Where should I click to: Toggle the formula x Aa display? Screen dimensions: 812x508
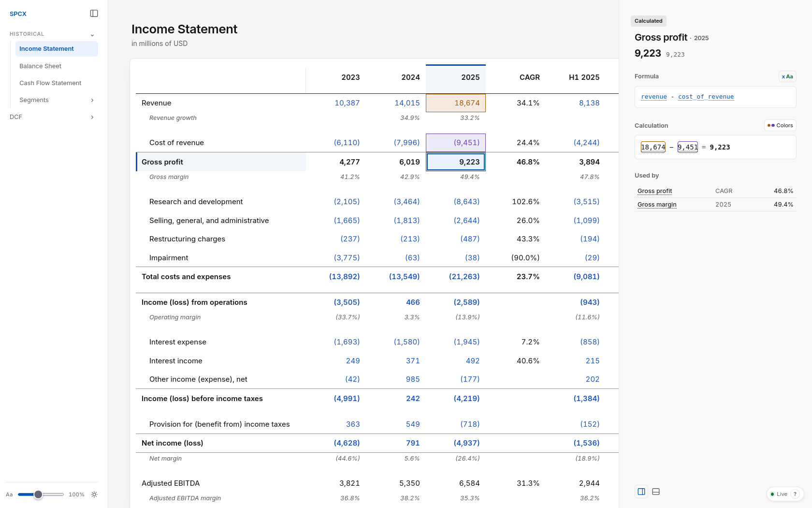pyautogui.click(x=787, y=76)
